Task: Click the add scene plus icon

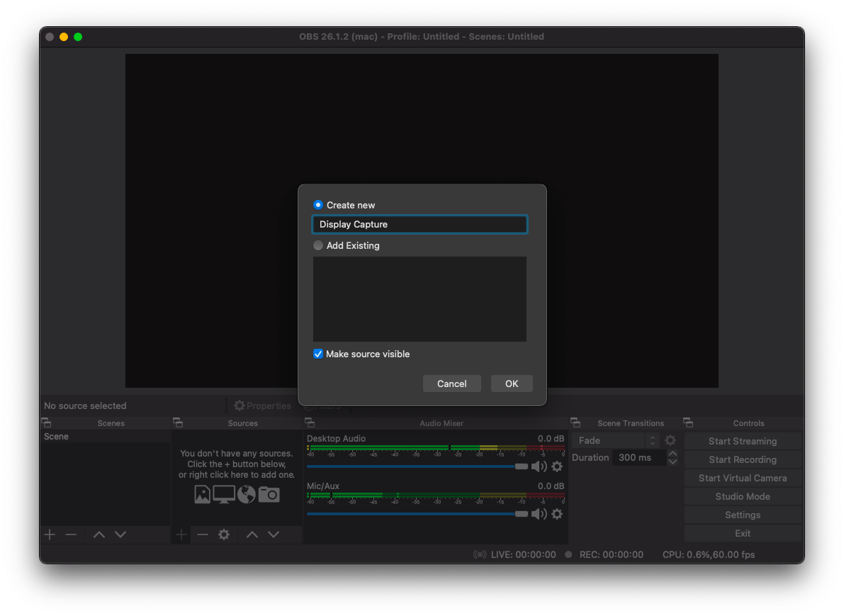Action: [x=50, y=534]
